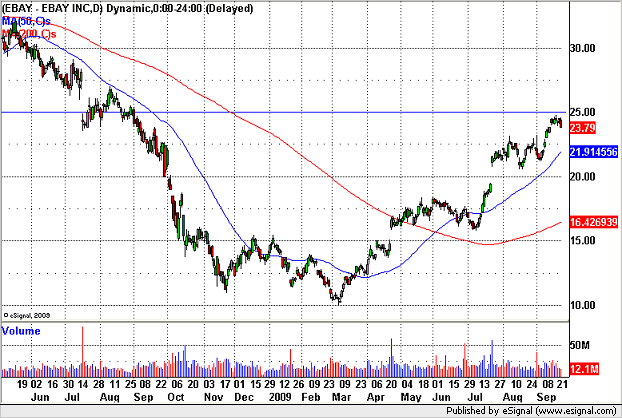Screen dimensions: 622x418
Task: Click the Jul month label under 2008
Action: [72, 397]
